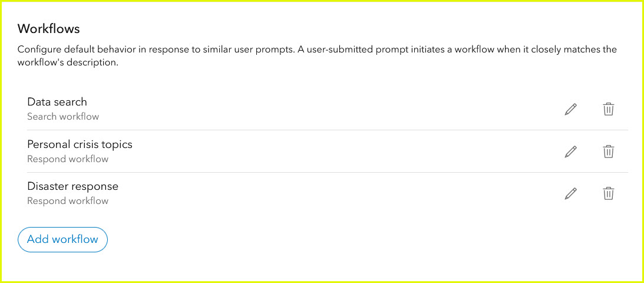
Task: Edit the Data search workflow
Action: click(x=570, y=109)
